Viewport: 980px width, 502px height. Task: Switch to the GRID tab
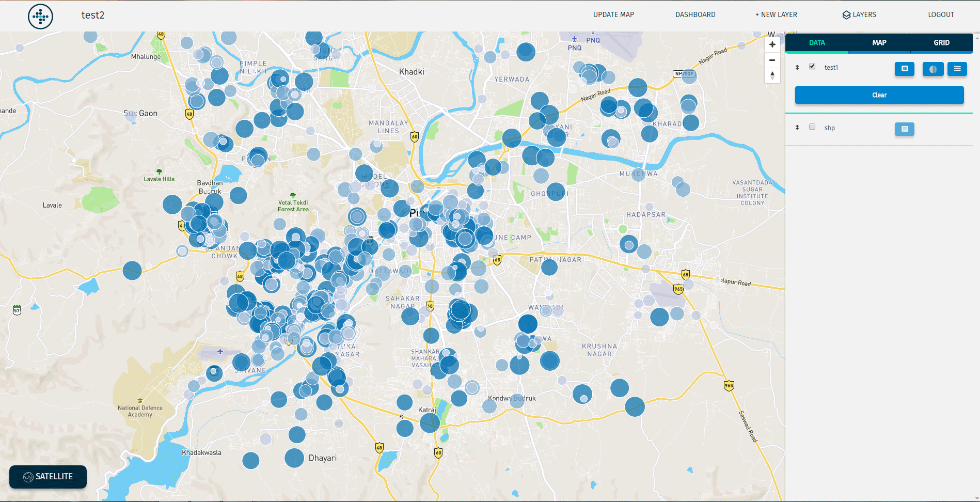point(941,43)
